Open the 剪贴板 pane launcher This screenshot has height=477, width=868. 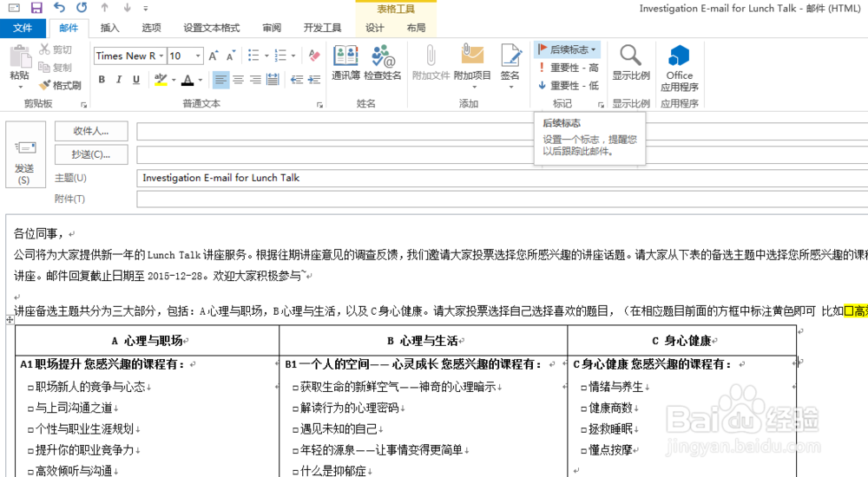(x=84, y=105)
